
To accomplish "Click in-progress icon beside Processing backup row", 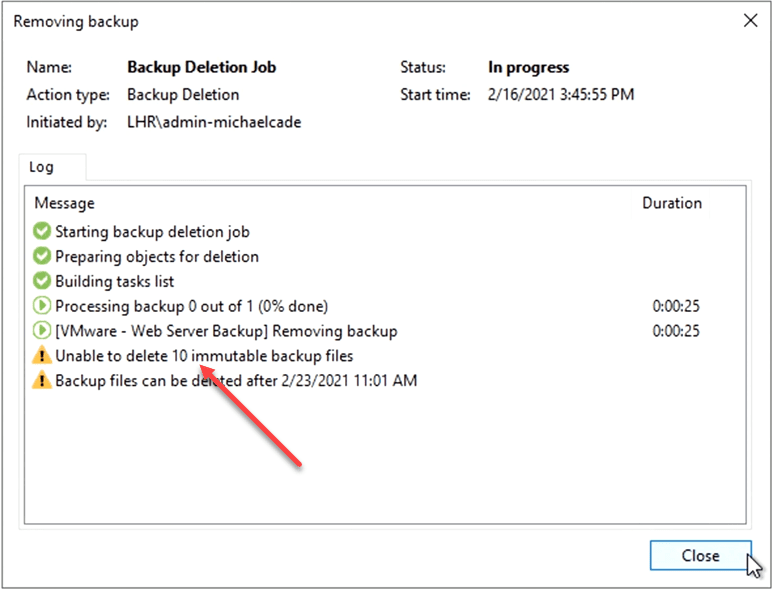I will point(42,306).
